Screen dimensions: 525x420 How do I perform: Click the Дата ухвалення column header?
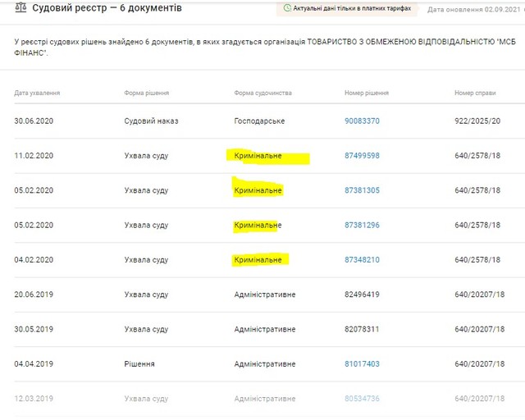point(37,93)
